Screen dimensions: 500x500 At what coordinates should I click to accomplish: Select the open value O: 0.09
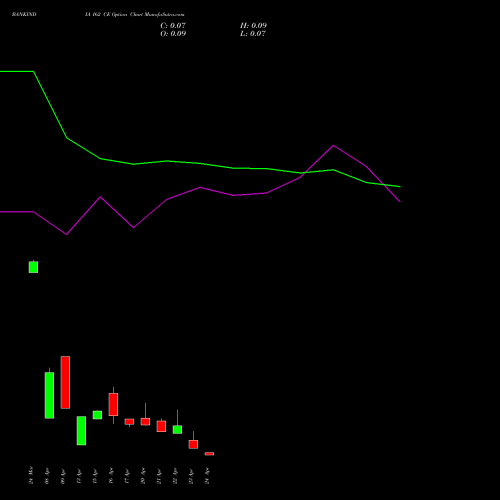pyautogui.click(x=173, y=34)
